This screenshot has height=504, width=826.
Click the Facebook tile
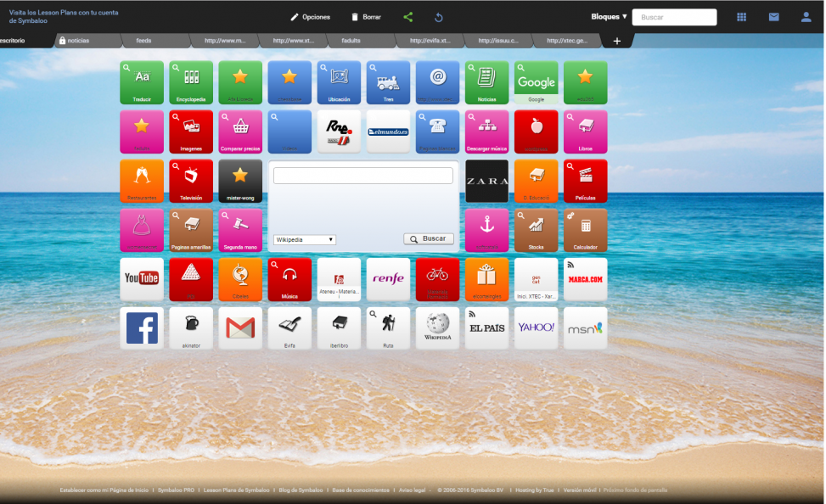(x=142, y=328)
